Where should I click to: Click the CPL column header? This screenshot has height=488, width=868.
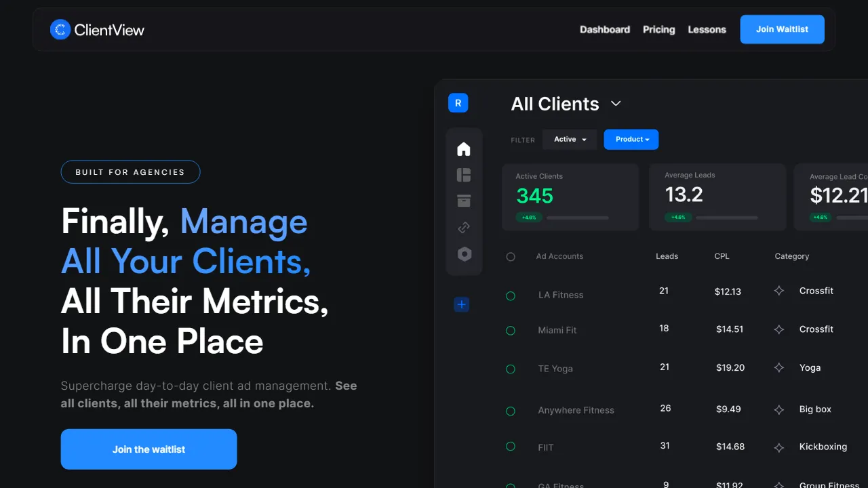[722, 256]
